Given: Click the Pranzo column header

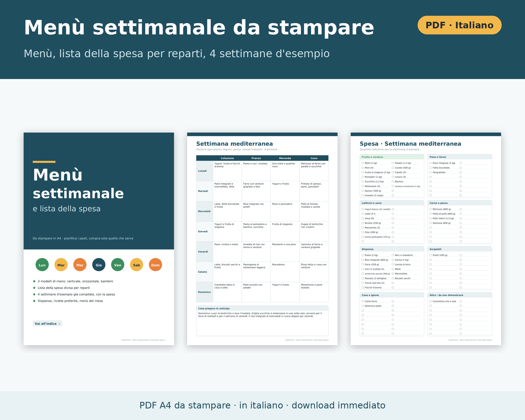Looking at the screenshot, I should click(x=256, y=158).
